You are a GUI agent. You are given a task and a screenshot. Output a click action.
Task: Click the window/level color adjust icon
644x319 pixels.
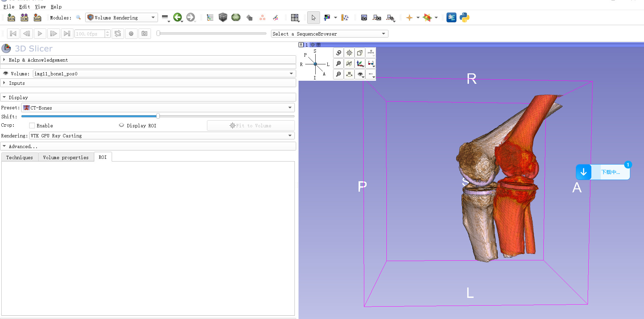click(327, 17)
